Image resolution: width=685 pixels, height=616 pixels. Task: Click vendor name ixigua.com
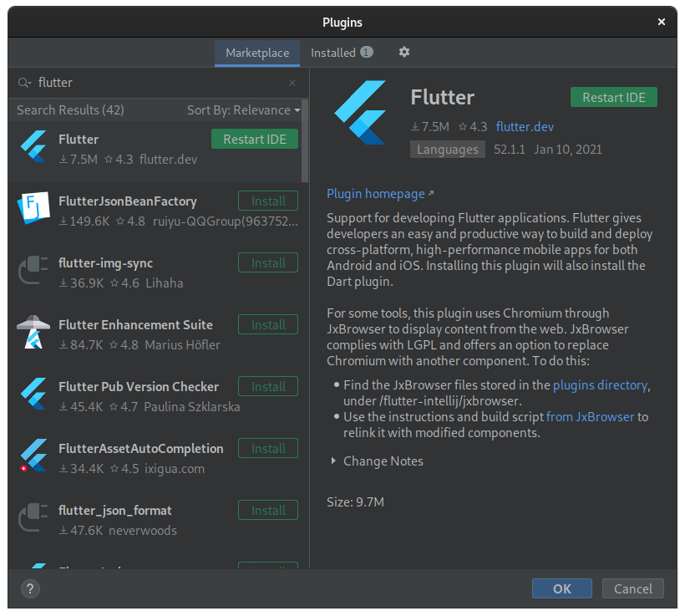pos(175,469)
